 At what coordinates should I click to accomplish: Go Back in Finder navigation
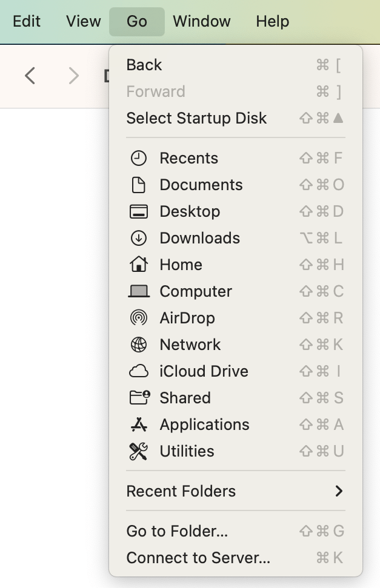click(x=144, y=65)
